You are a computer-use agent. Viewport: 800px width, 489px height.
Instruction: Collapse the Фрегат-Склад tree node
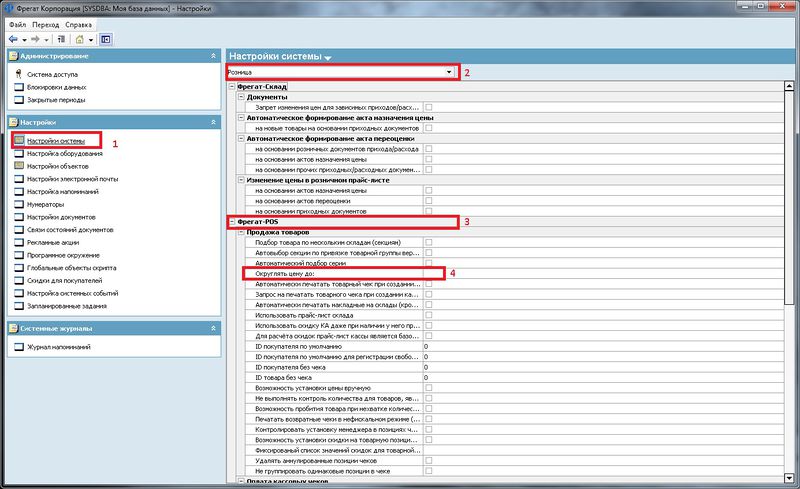pyautogui.click(x=232, y=86)
